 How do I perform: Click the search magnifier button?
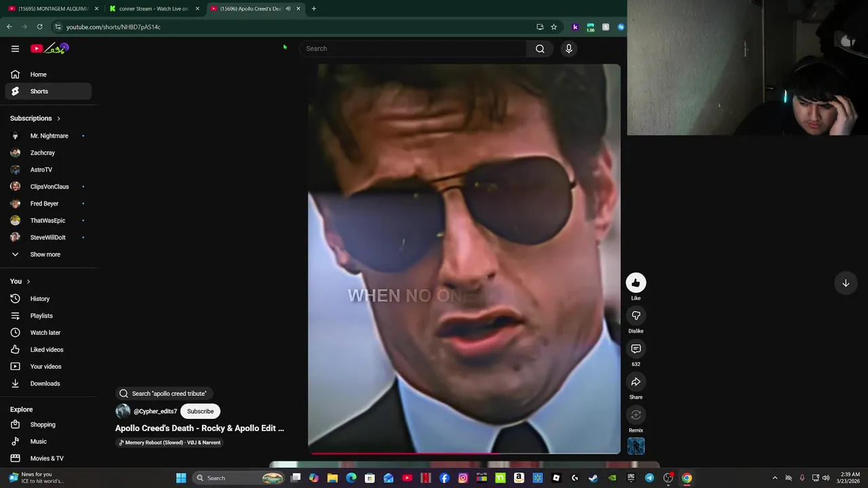(x=540, y=49)
